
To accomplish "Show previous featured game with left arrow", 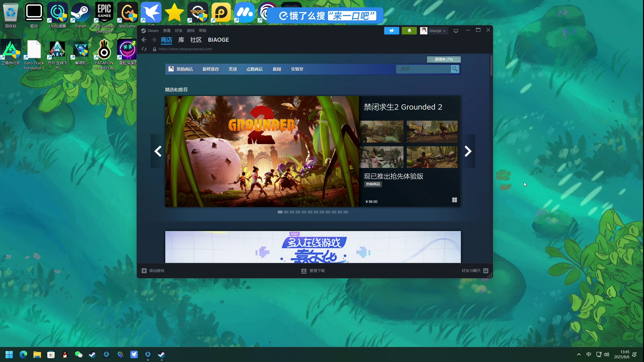I will (x=158, y=151).
